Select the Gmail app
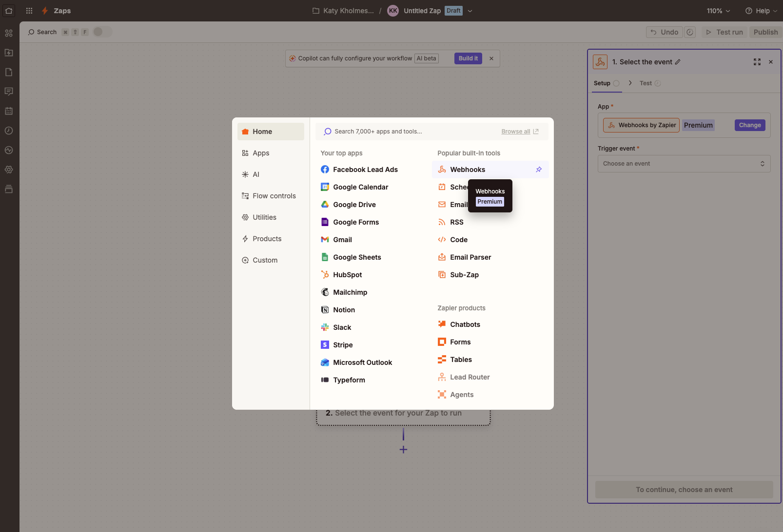This screenshot has width=783, height=532. 373,240
